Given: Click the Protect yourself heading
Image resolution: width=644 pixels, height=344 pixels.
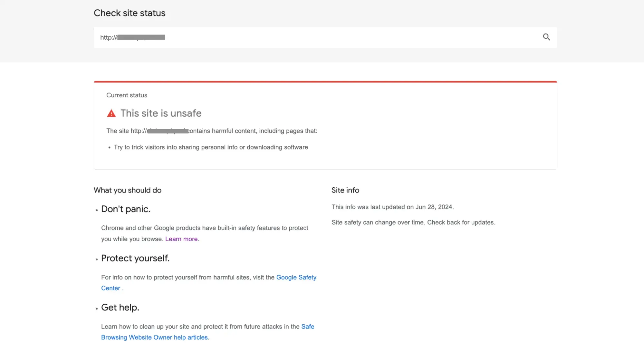Looking at the screenshot, I should pos(135,258).
